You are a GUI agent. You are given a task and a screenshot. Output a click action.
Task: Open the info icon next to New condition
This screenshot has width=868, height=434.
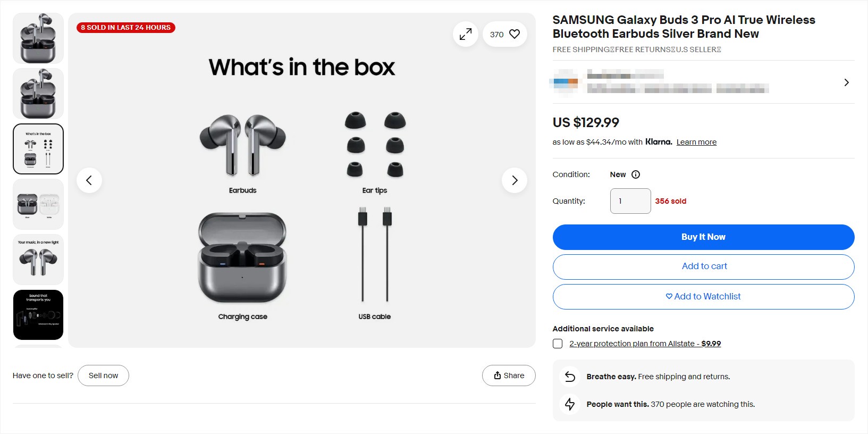[636, 174]
